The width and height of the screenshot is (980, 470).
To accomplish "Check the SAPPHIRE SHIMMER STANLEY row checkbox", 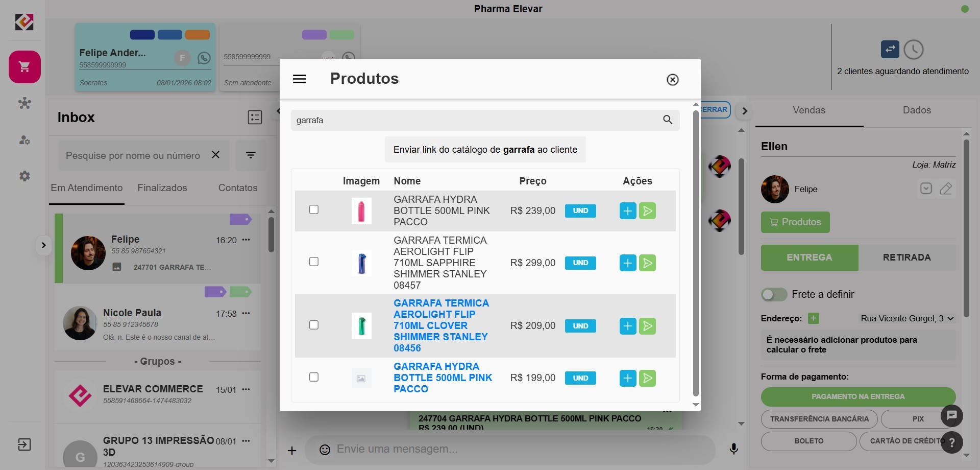I will 314,262.
